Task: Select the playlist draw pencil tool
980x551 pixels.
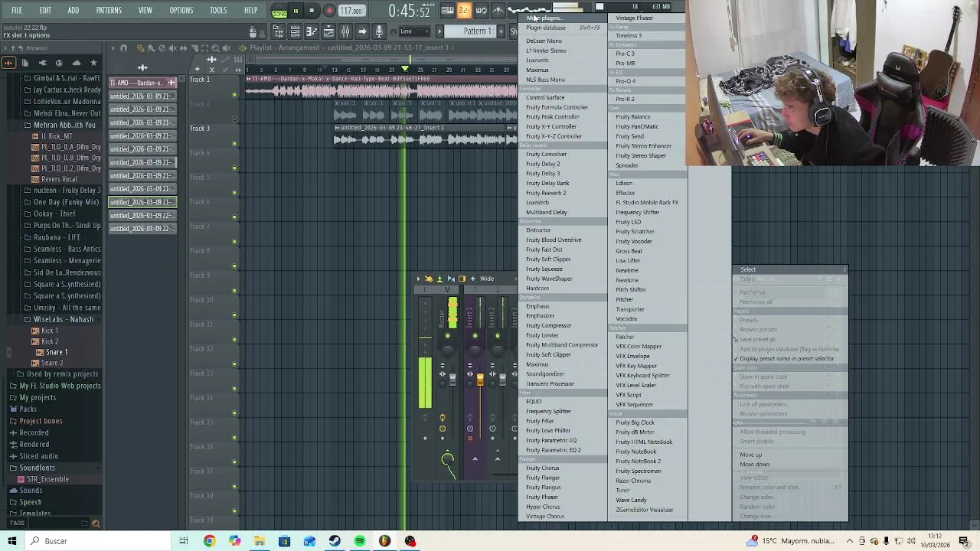Action: coord(140,48)
